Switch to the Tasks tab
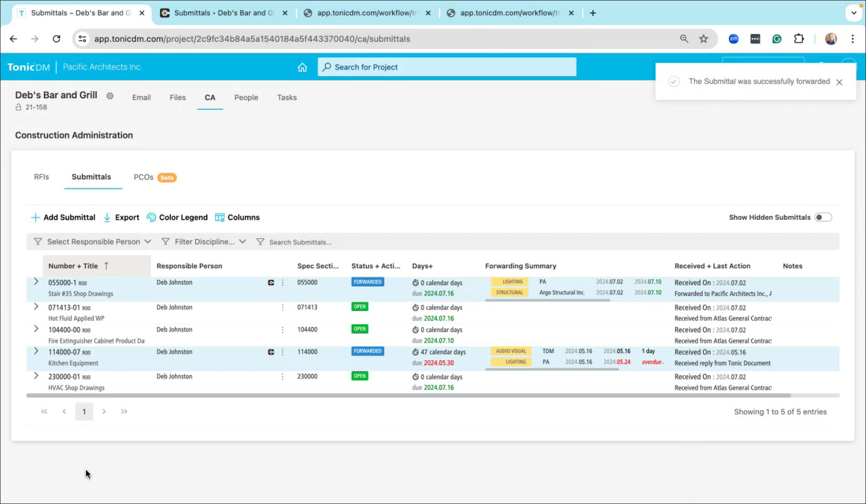866x504 pixels. point(287,97)
